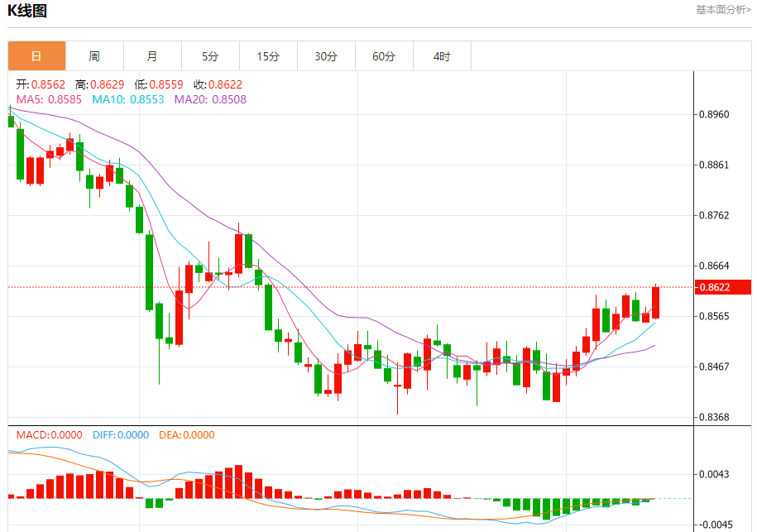
Task: Click the MACD:0.0000 indicator label
Action: point(50,435)
